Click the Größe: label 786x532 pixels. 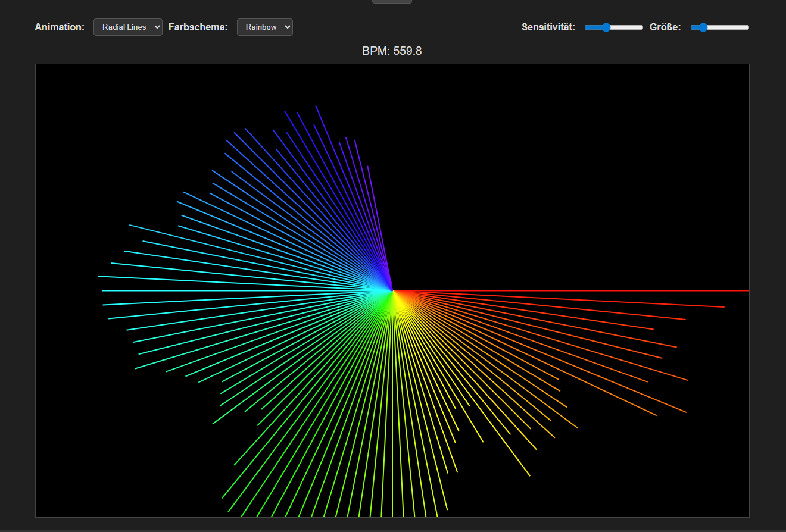click(665, 27)
